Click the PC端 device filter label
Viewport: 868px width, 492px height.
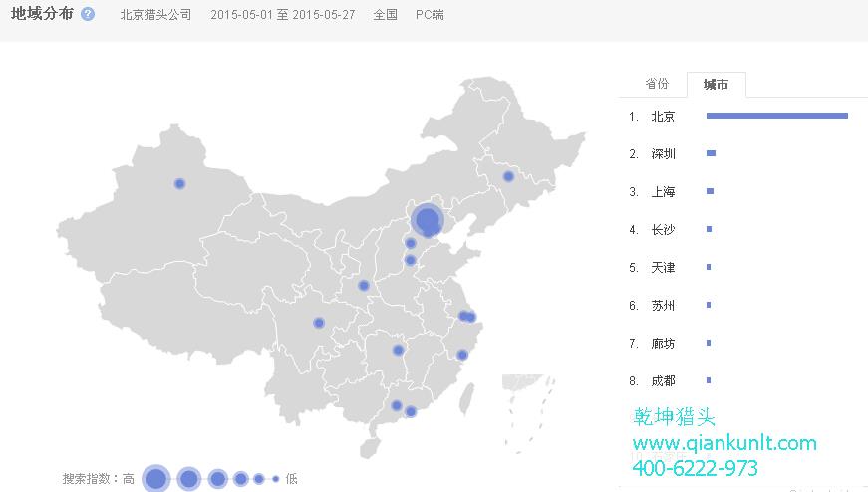coord(430,15)
